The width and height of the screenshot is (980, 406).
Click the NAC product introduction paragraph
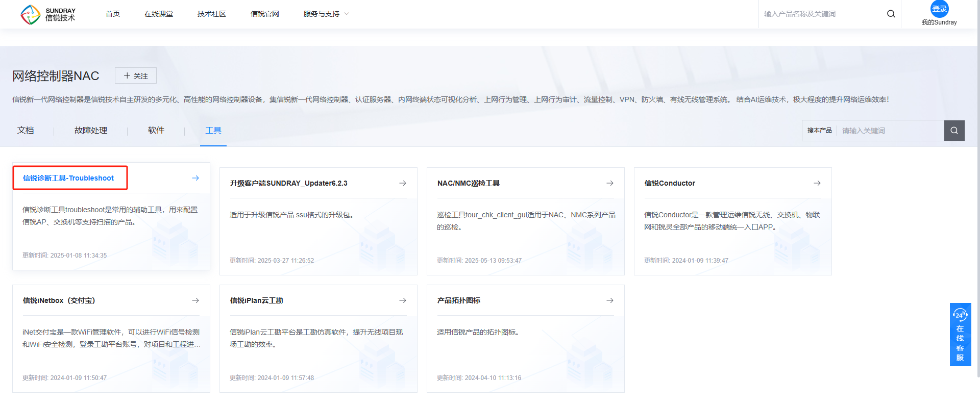pos(451,99)
